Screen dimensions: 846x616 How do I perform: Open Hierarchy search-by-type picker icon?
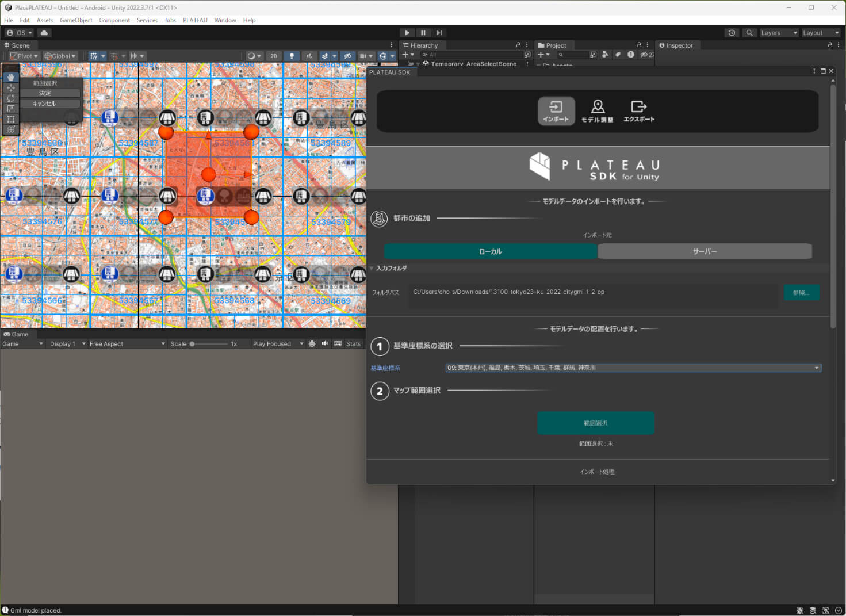[x=527, y=55]
